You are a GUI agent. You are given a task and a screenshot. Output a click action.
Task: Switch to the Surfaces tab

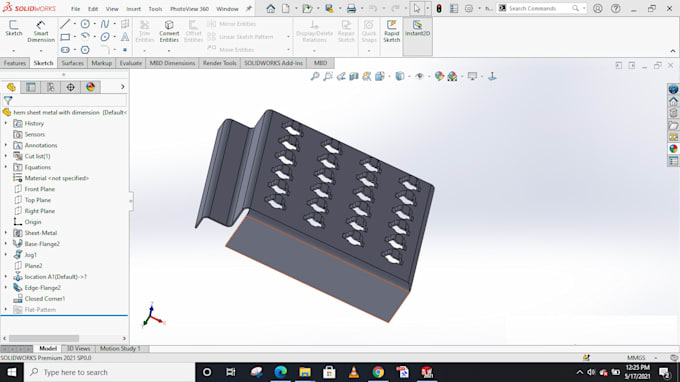click(x=72, y=63)
